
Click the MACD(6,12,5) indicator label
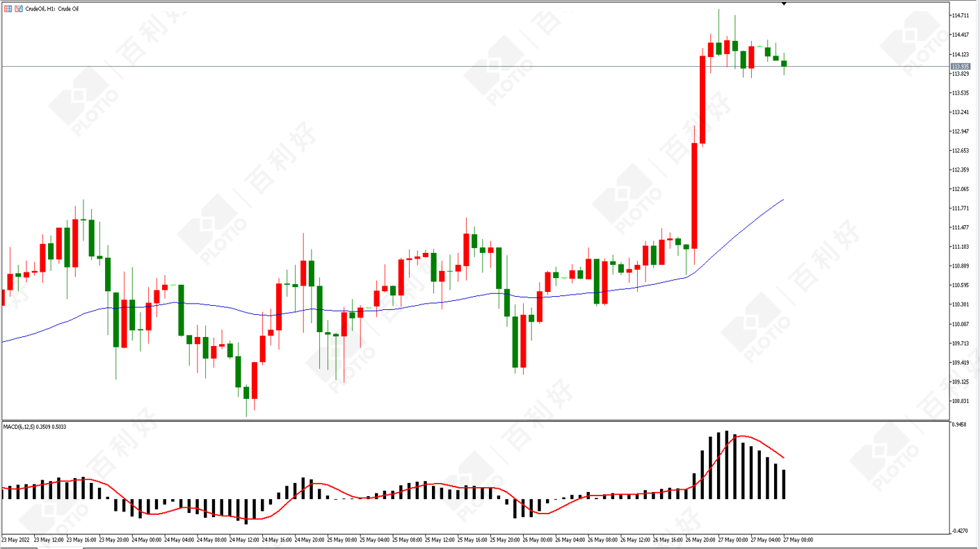tap(34, 427)
